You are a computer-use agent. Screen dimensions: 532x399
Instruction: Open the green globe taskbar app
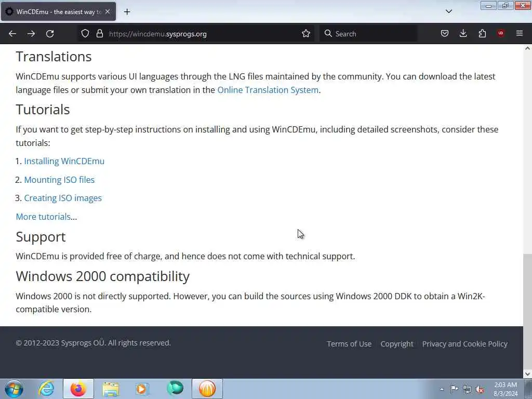tap(175, 388)
